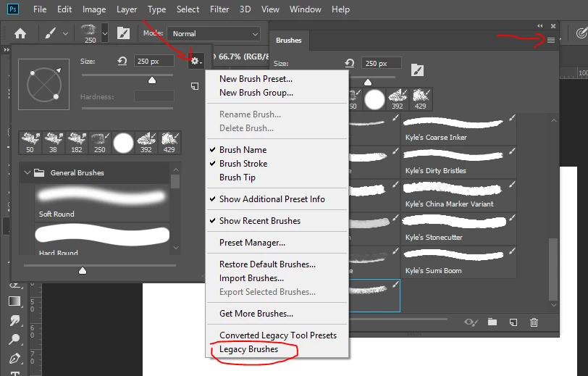Open brush preset picker arrow beside 250

[x=105, y=33]
